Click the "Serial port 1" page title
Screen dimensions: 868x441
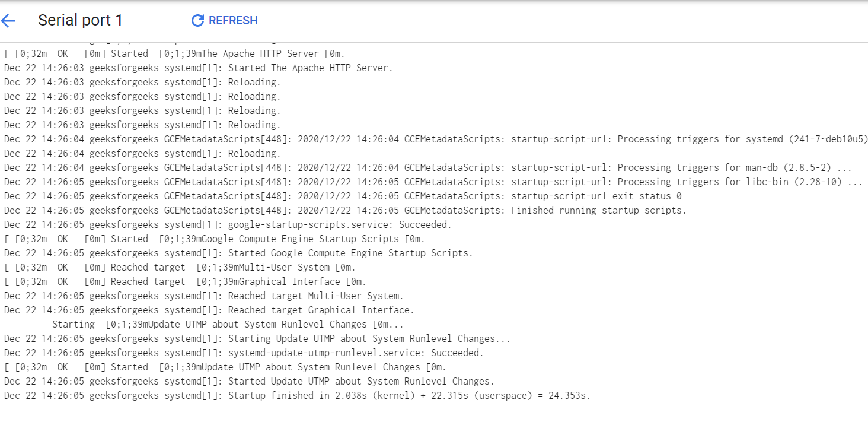80,21
